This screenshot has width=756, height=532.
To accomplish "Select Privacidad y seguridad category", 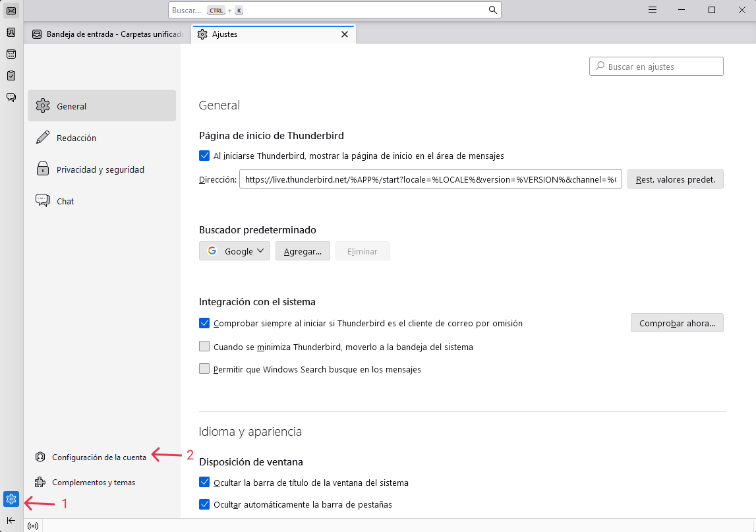I will tap(100, 169).
